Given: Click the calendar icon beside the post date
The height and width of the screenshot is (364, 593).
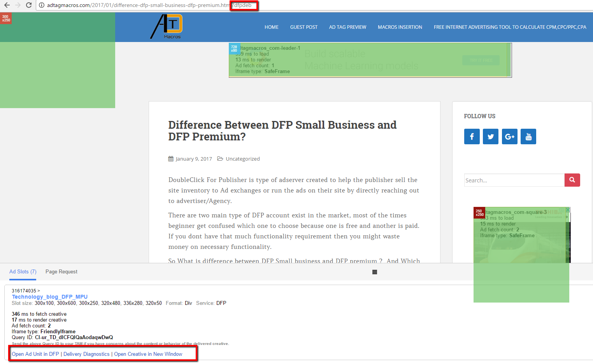Looking at the screenshot, I should point(171,159).
